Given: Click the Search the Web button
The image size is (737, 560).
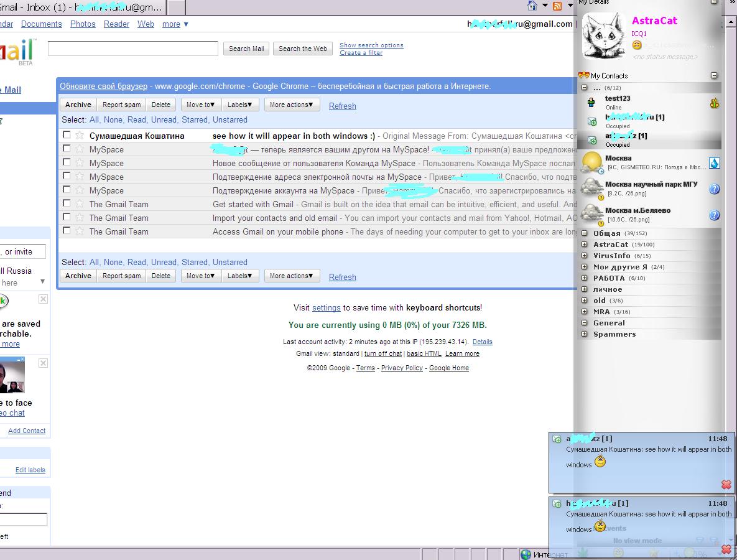Looking at the screenshot, I should [x=303, y=49].
